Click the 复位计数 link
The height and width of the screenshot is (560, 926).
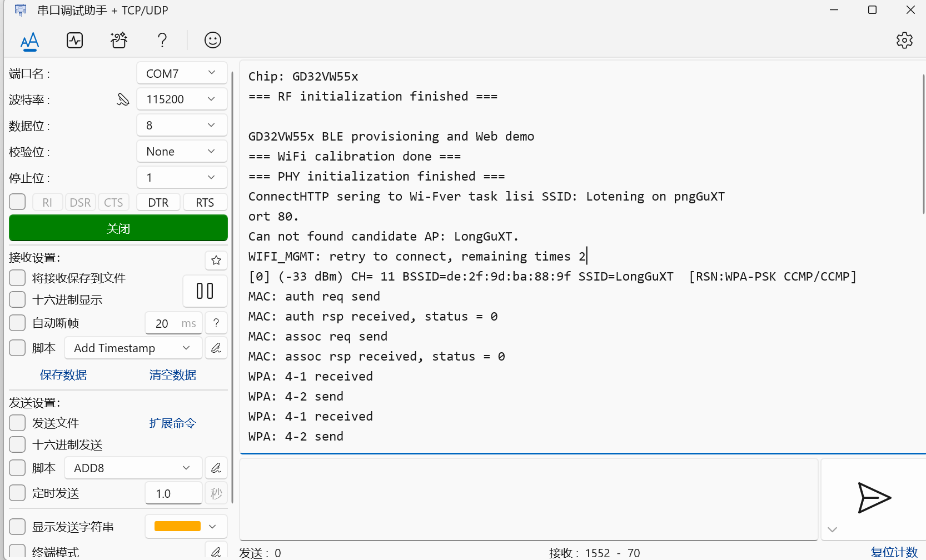(x=894, y=552)
